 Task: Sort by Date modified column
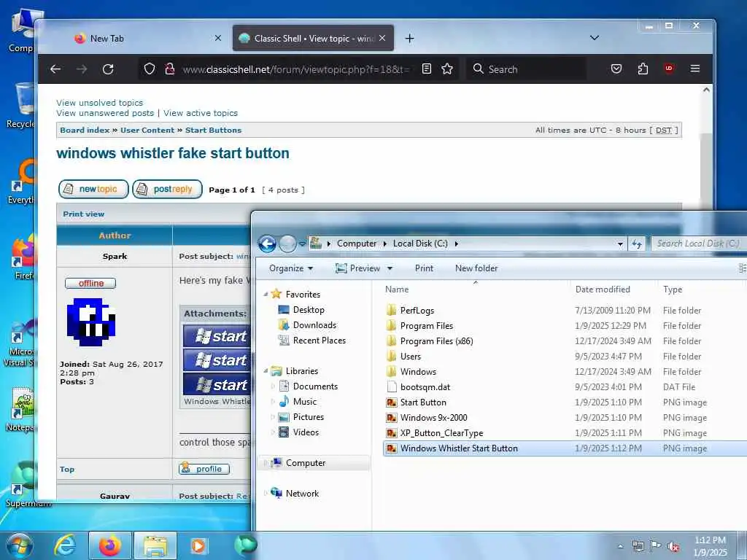click(x=602, y=289)
